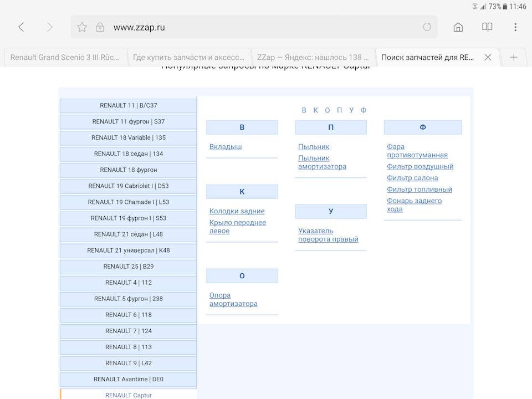Select RENAULT 6 | 118 model

(x=128, y=315)
